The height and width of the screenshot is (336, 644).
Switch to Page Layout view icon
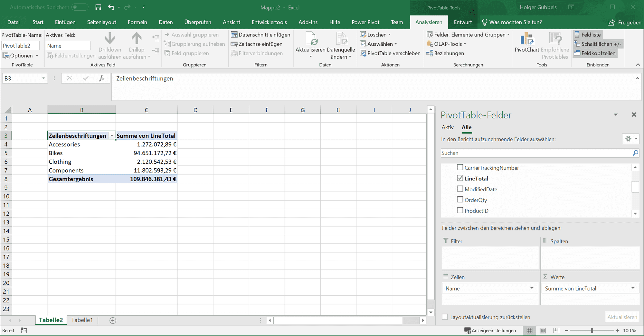pyautogui.click(x=543, y=331)
